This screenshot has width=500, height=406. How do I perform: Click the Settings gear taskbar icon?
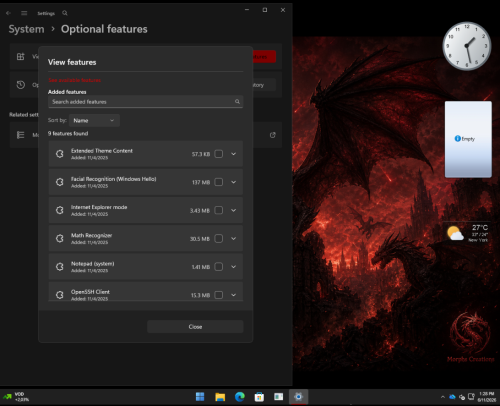[298, 397]
